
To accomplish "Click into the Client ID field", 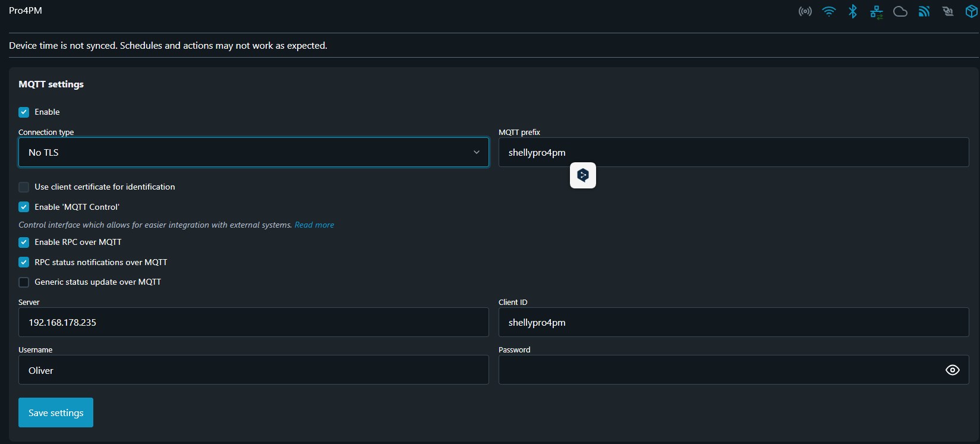I will 733,322.
